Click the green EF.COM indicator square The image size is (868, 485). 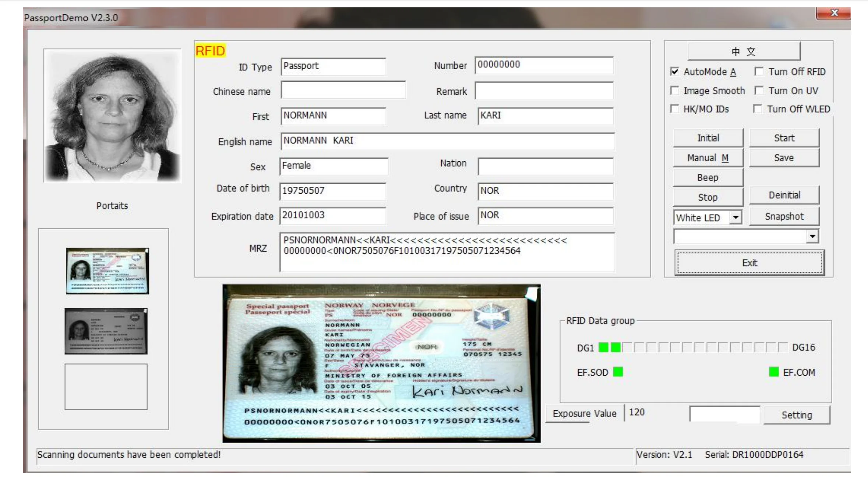pos(774,372)
